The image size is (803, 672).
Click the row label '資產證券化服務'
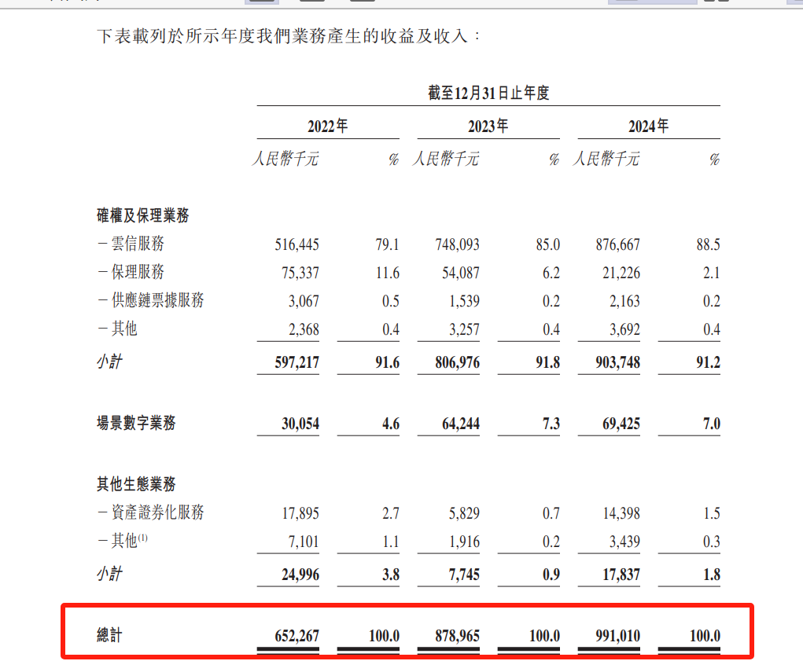[x=158, y=512]
